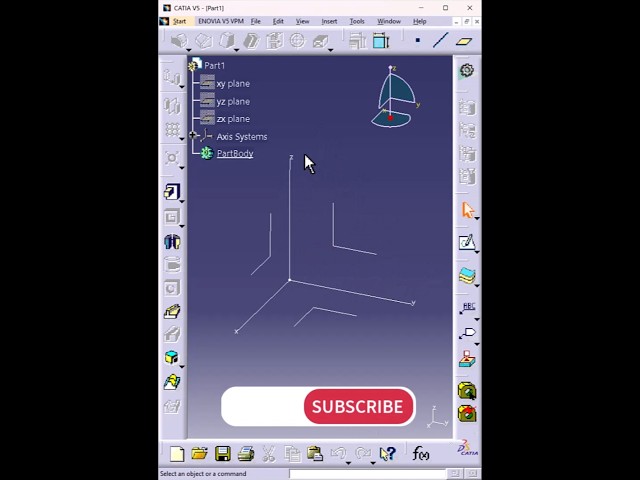
Task: Open the Undo history dropdown arrow
Action: [x=348, y=463]
